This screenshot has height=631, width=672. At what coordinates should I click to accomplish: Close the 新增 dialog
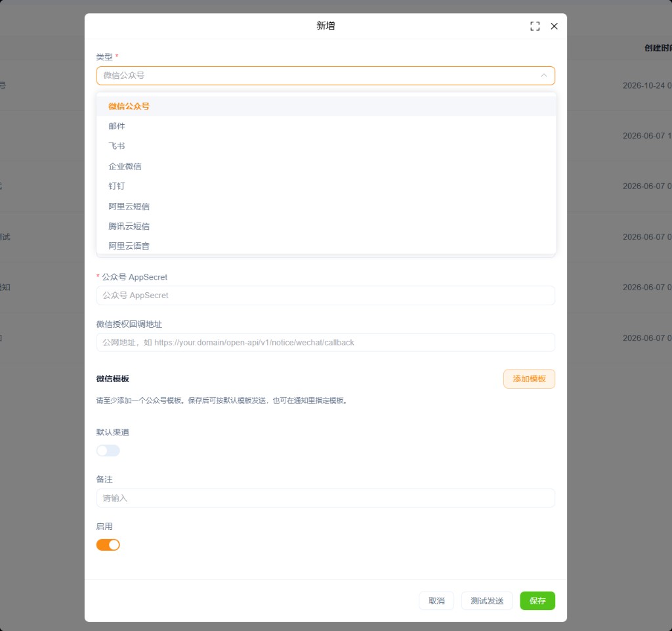[x=554, y=26]
